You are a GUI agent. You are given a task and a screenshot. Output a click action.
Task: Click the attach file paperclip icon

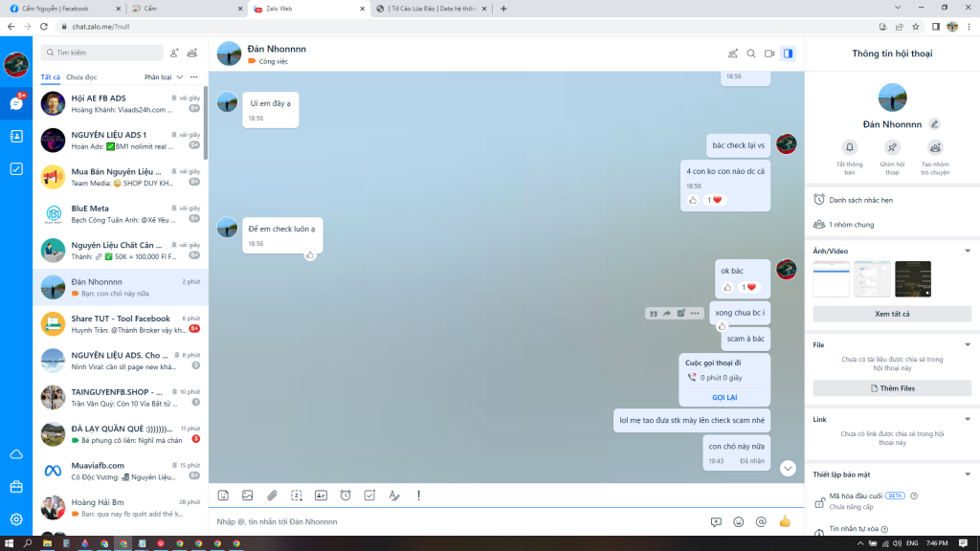[x=272, y=496]
